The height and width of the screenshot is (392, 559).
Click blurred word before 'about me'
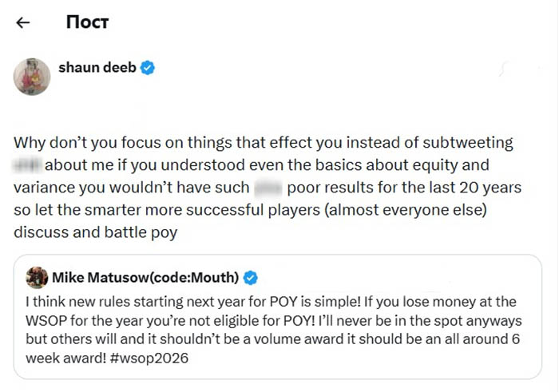(x=27, y=165)
